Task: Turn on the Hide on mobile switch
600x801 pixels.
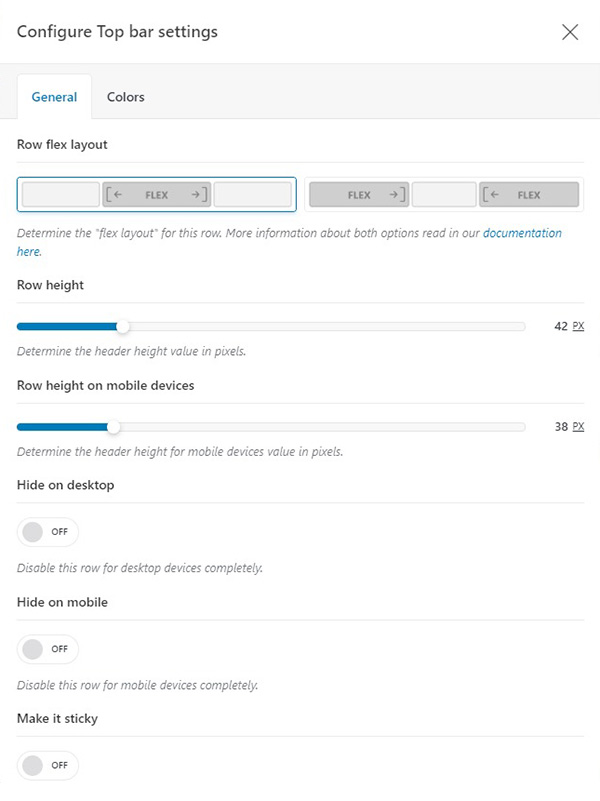Action: click(x=47, y=649)
